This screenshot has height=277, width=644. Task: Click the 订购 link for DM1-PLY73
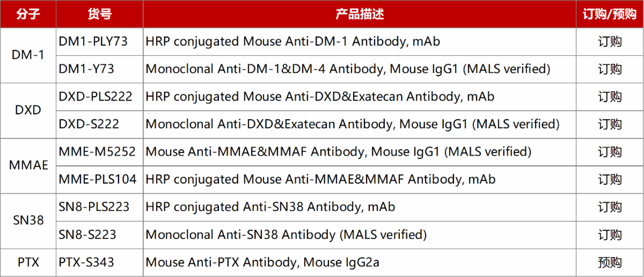coord(610,42)
